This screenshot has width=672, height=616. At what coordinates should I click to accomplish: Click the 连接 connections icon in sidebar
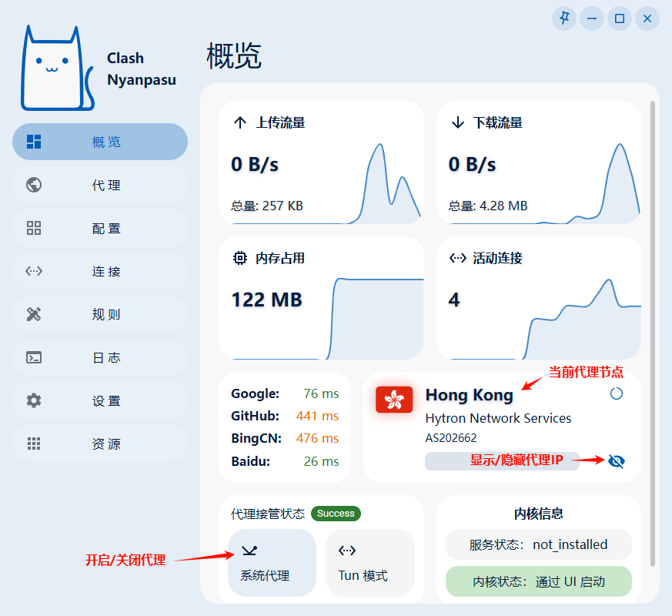pos(34,271)
